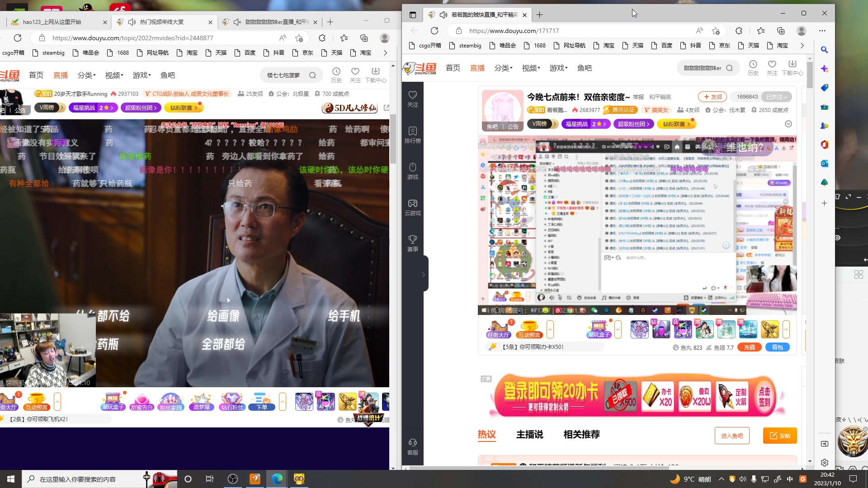Click 历史 clock icon in left window header

[336, 75]
